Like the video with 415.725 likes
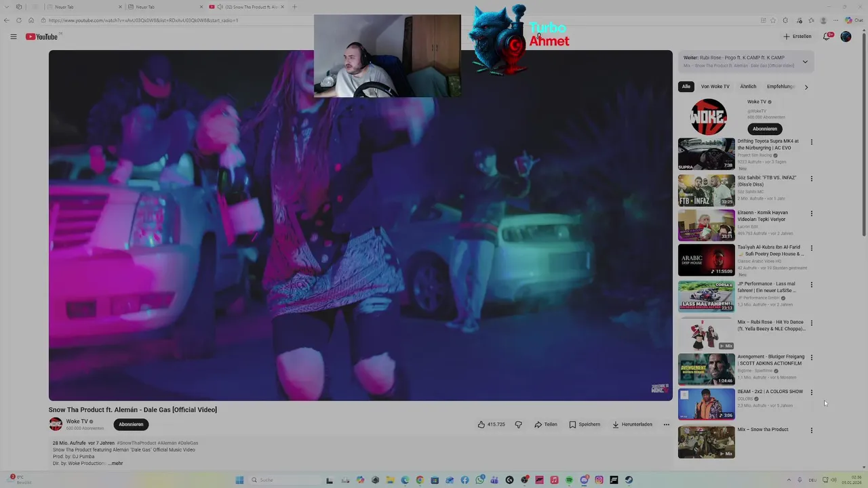The width and height of the screenshot is (868, 488). [492, 424]
